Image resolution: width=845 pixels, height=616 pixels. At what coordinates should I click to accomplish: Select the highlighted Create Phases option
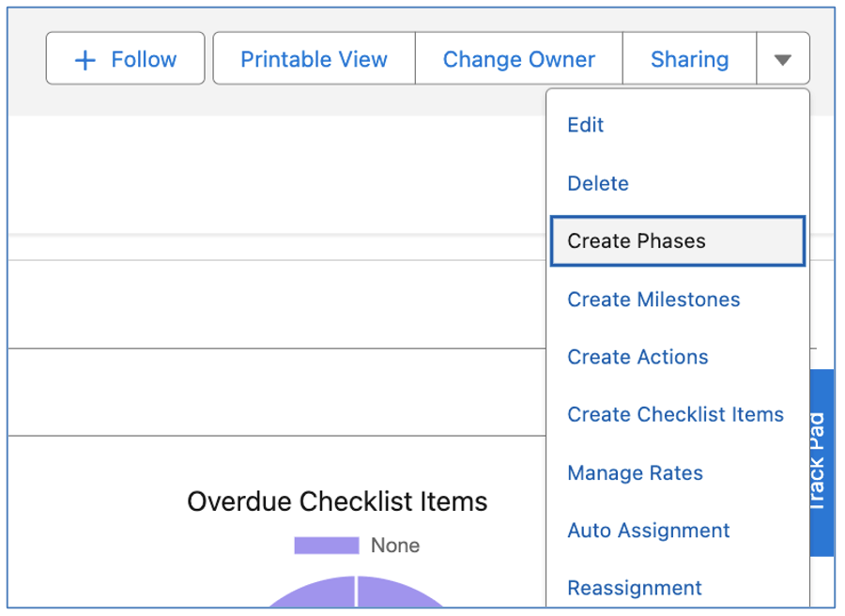point(636,241)
